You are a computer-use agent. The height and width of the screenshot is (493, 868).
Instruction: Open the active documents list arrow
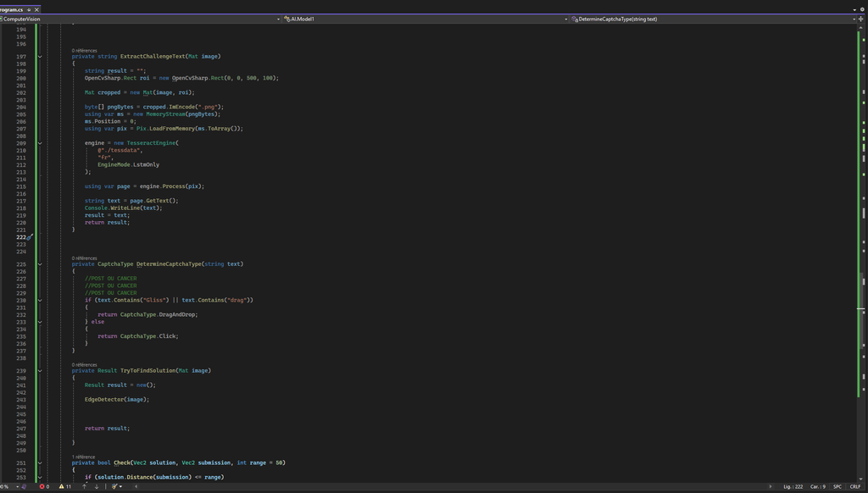tap(854, 9)
